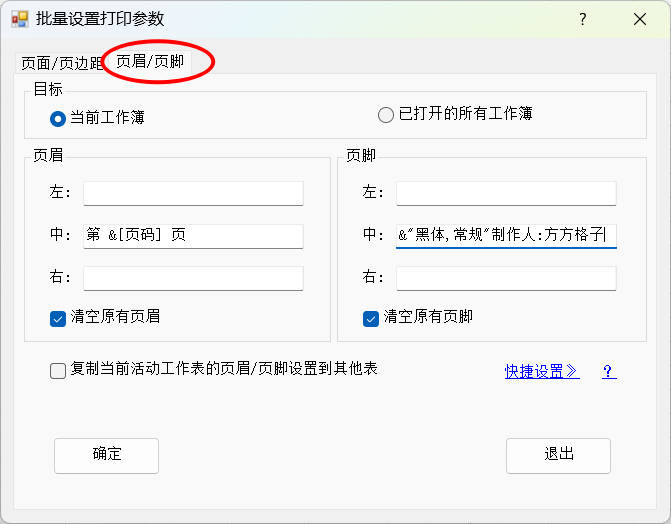Focus the header 中 field with 第 &[页码] 页
Viewport: 671px width, 524px height.
click(x=193, y=235)
